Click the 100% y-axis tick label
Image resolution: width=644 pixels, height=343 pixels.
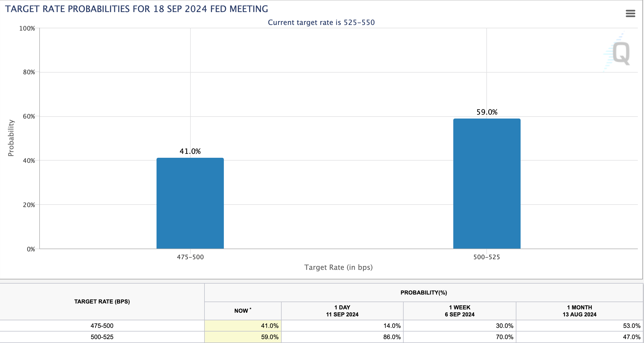27,28
